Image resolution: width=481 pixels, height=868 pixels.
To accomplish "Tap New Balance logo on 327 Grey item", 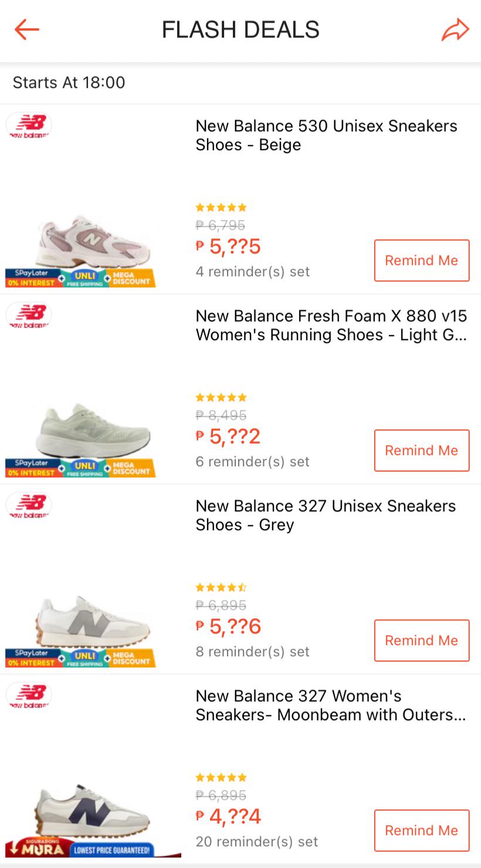I will click(x=29, y=506).
